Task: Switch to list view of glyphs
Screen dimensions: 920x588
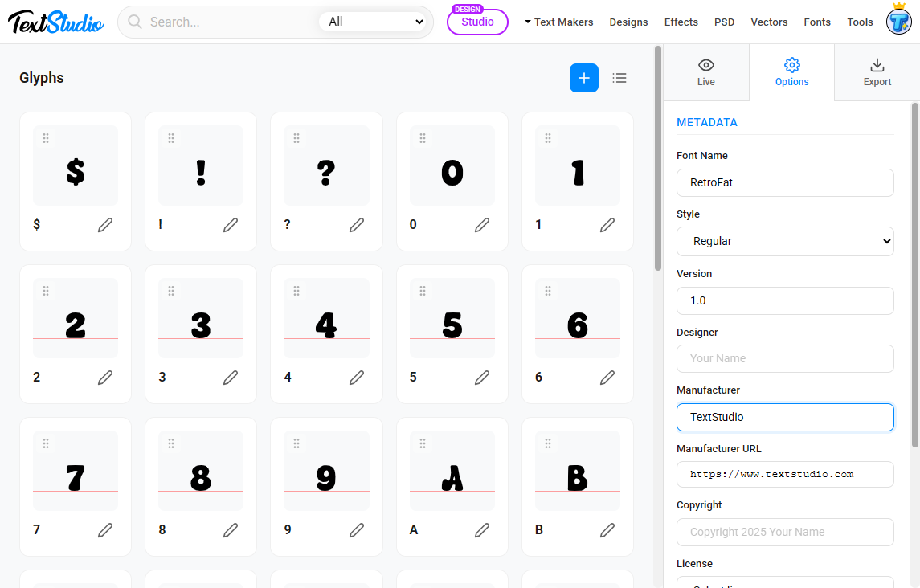Action: pos(619,78)
